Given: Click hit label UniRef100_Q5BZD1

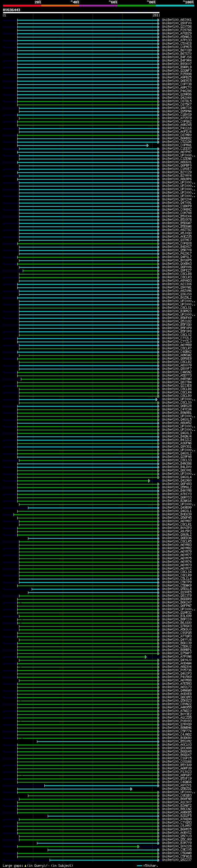Looking at the screenshot, I should pos(176,789).
